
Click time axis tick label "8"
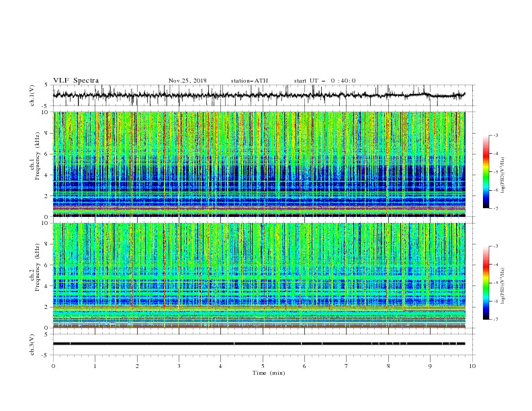pyautogui.click(x=388, y=366)
